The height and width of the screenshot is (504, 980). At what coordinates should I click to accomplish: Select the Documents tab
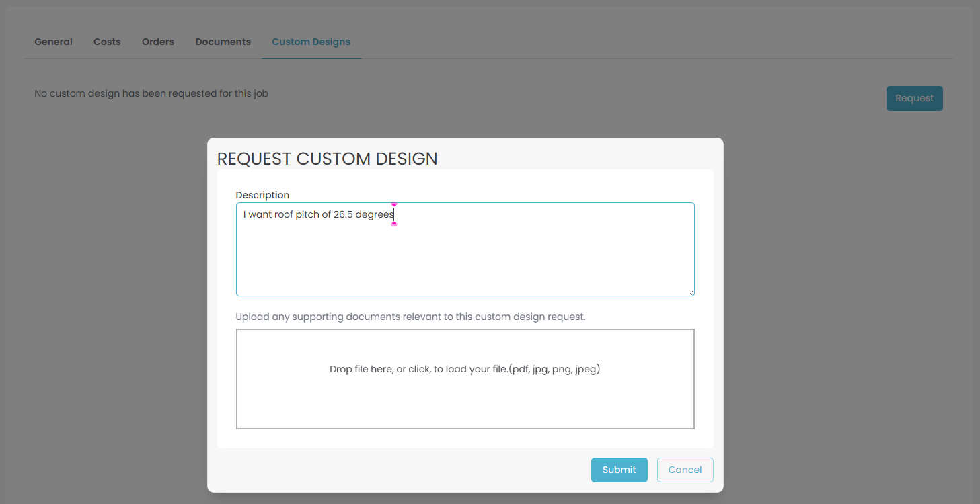pos(223,42)
